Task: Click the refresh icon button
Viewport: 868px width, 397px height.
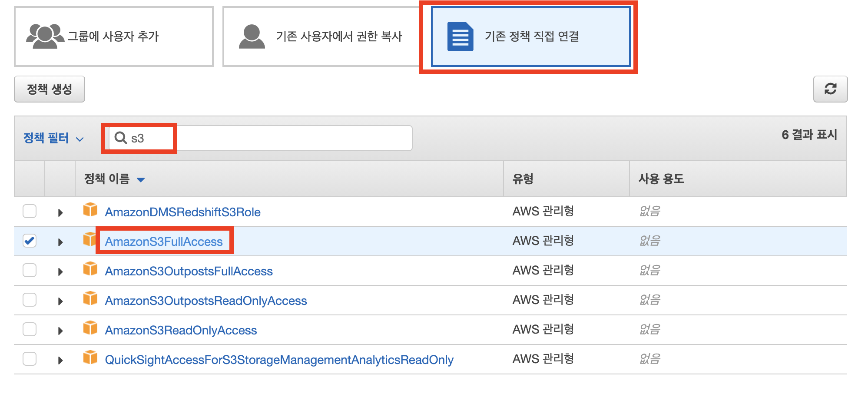Action: tap(830, 89)
